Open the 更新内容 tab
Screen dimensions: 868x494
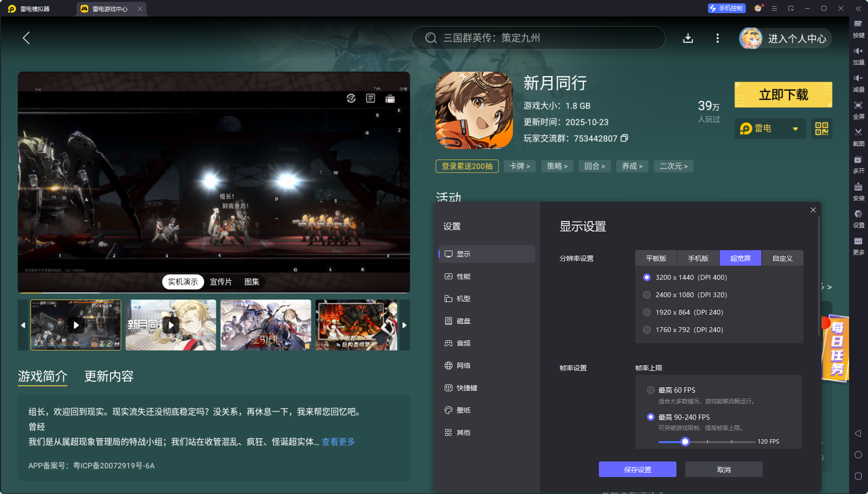(110, 377)
